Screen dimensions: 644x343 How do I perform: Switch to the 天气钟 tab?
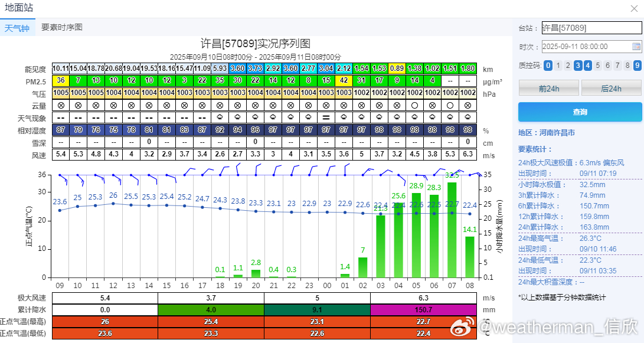(17, 28)
